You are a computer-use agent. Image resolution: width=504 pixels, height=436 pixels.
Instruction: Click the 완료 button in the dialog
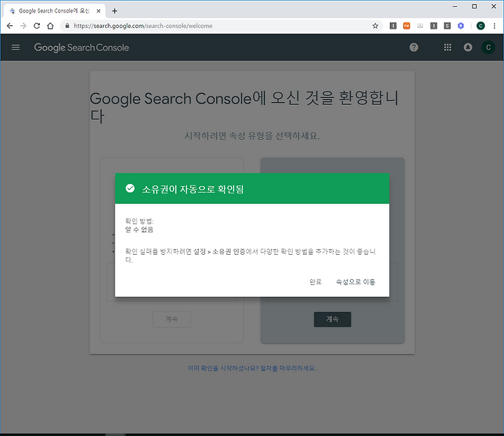pos(315,282)
